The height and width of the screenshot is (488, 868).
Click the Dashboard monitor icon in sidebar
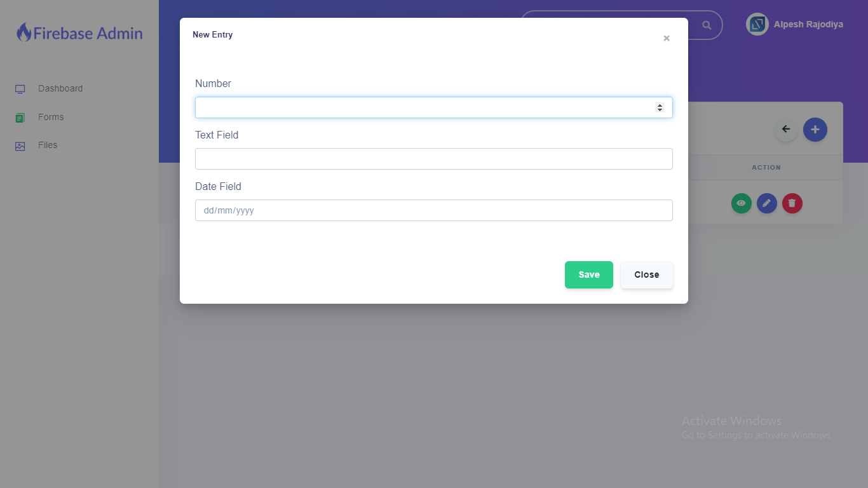click(x=20, y=89)
